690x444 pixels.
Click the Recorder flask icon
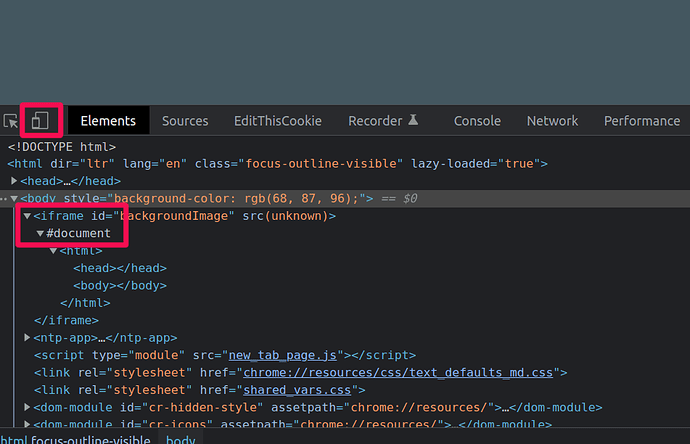(x=413, y=120)
